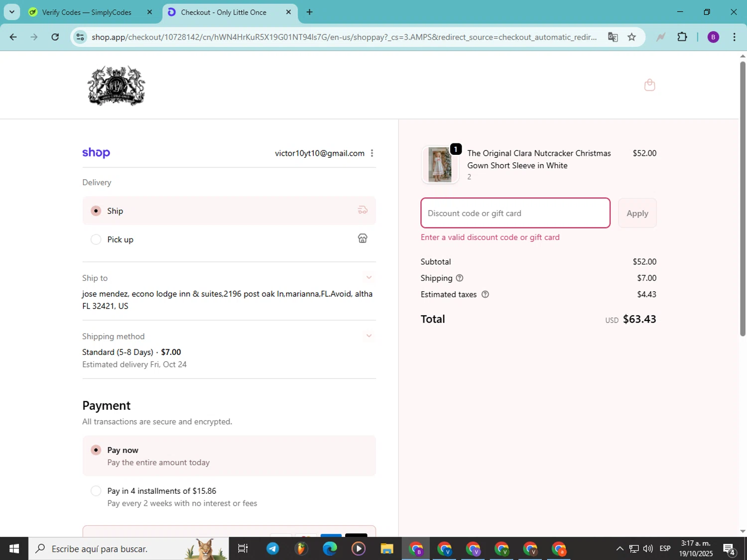Click the delivery truck icon in Ship row
Screen dimensions: 747x560
363,211
